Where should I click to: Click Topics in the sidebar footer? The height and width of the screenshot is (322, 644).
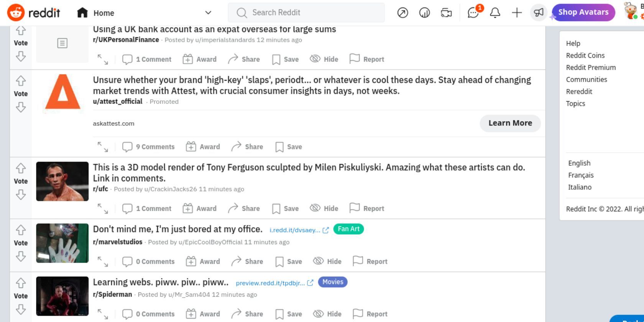click(x=575, y=103)
